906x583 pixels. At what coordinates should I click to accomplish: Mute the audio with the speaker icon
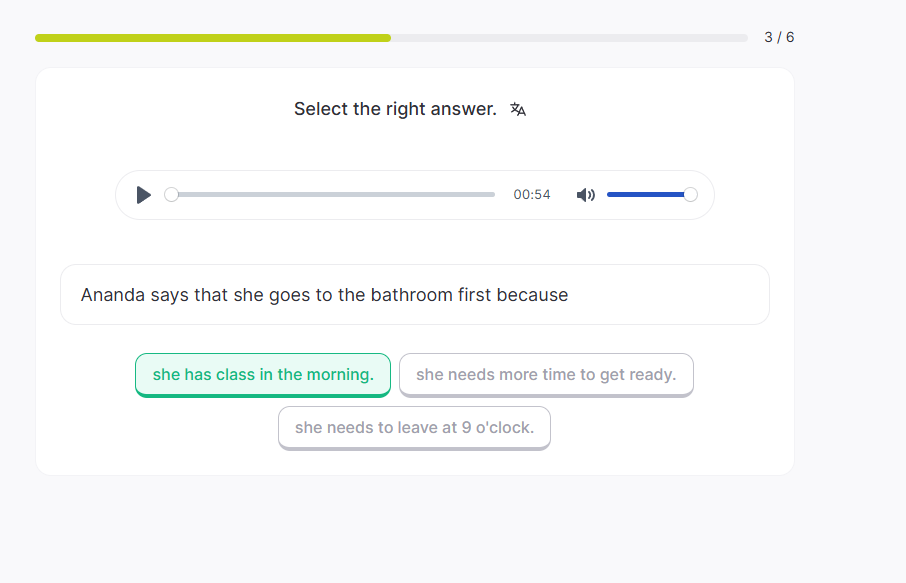[586, 195]
